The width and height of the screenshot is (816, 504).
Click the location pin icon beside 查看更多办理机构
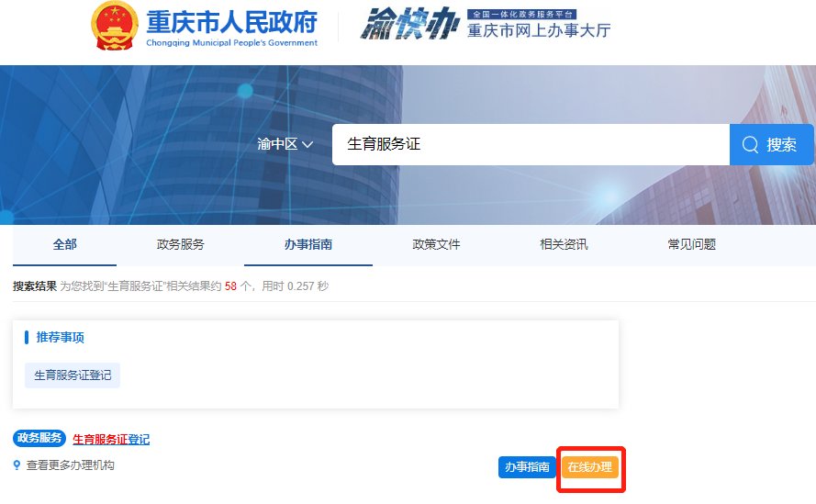[17, 465]
